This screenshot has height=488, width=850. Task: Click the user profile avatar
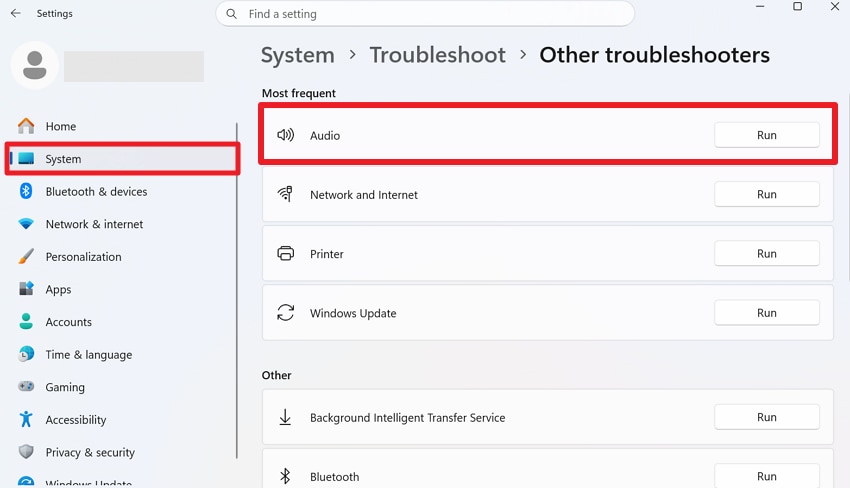pyautogui.click(x=35, y=66)
